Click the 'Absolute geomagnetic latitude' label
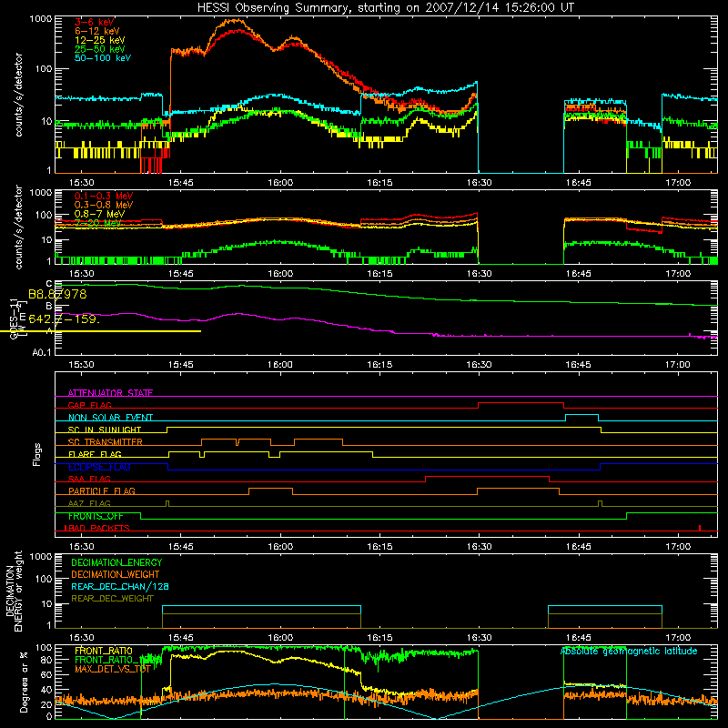728x728 pixels. point(629,652)
